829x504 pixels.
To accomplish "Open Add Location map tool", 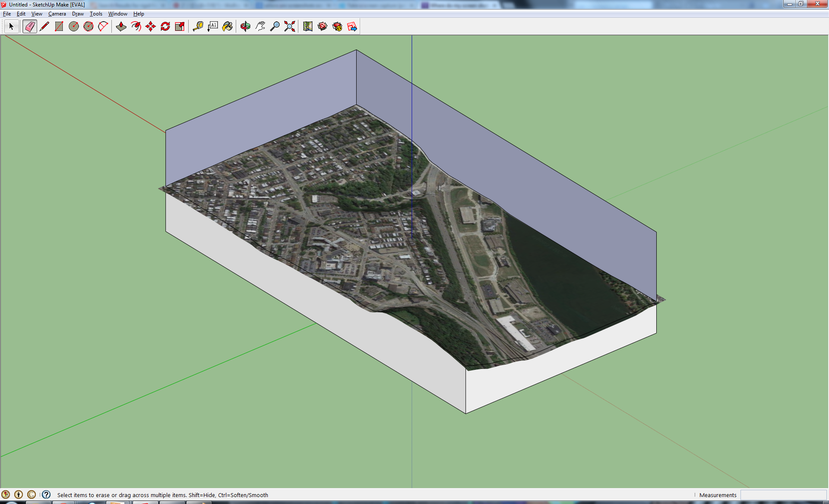I will 308,27.
